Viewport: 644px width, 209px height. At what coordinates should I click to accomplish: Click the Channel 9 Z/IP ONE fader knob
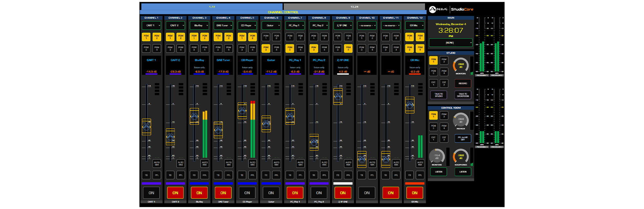point(338,96)
